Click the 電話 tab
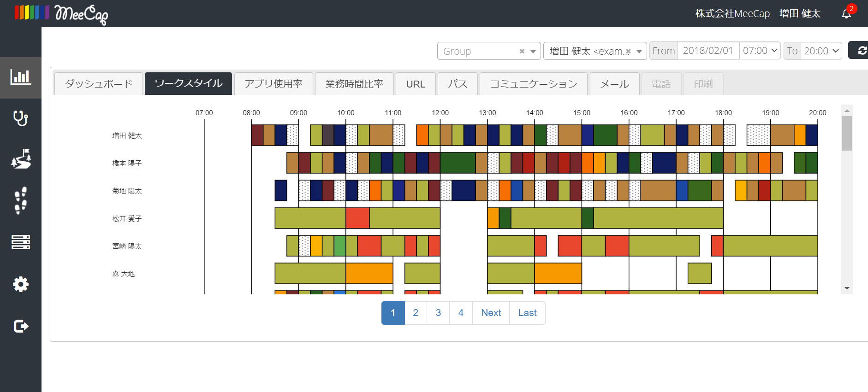Viewport: 868px width, 392px height. (x=661, y=84)
